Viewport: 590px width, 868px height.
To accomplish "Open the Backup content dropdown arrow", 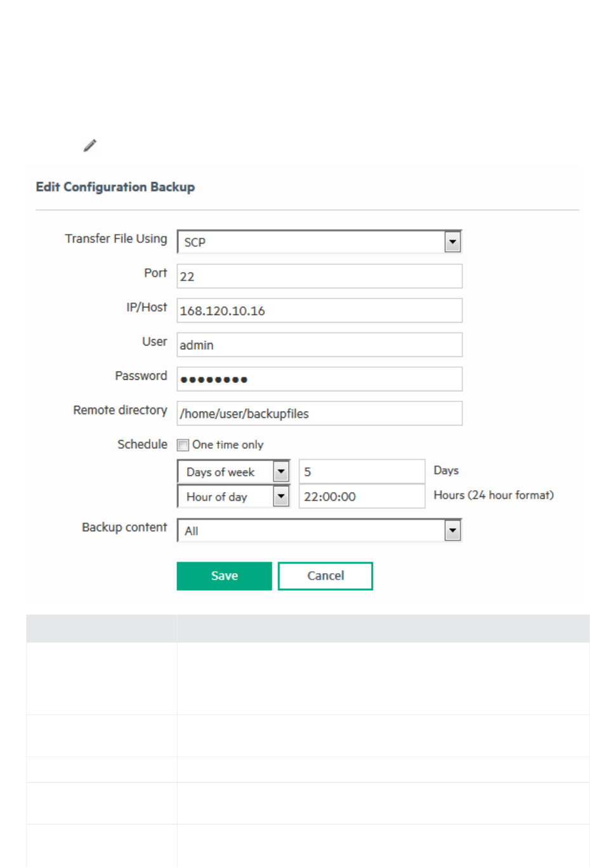I will pyautogui.click(x=452, y=531).
